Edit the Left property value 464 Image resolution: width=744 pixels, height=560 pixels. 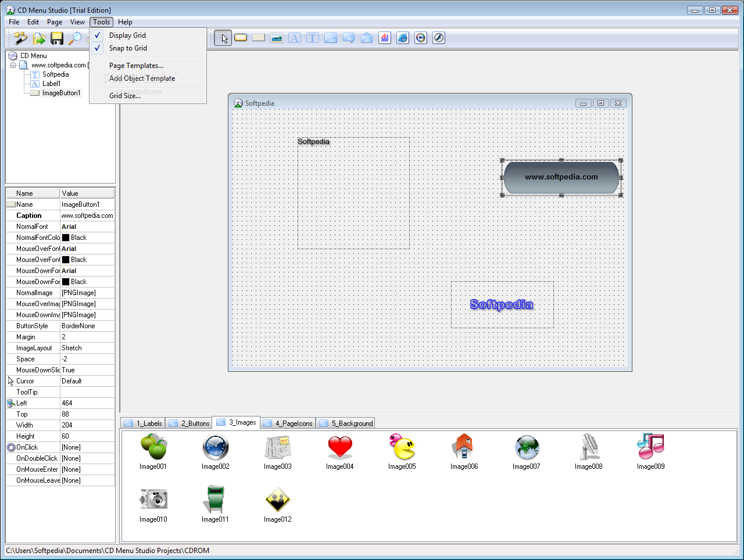click(87, 403)
